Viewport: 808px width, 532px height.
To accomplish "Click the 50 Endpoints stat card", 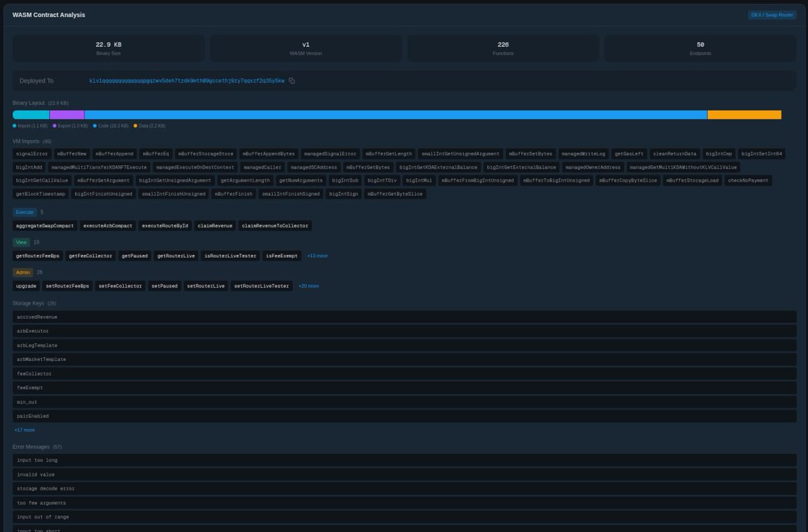I will pyautogui.click(x=700, y=48).
